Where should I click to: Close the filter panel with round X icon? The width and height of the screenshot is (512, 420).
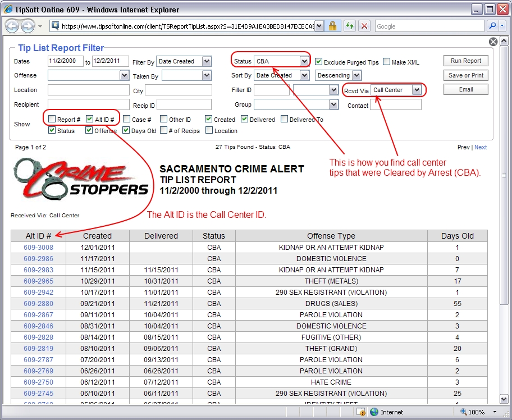click(x=493, y=42)
